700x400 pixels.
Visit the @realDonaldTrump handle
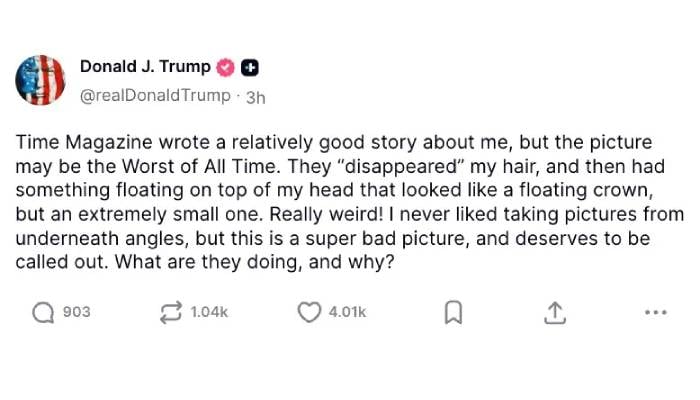point(155,96)
